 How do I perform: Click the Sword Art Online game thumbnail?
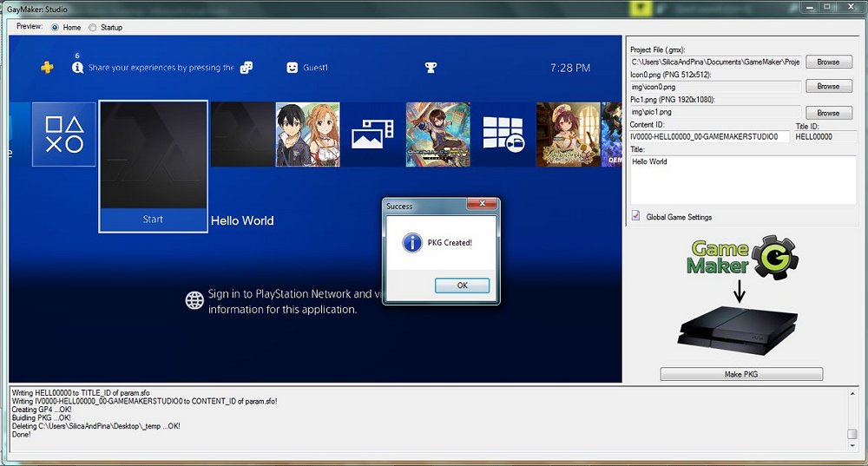pyautogui.click(x=307, y=135)
